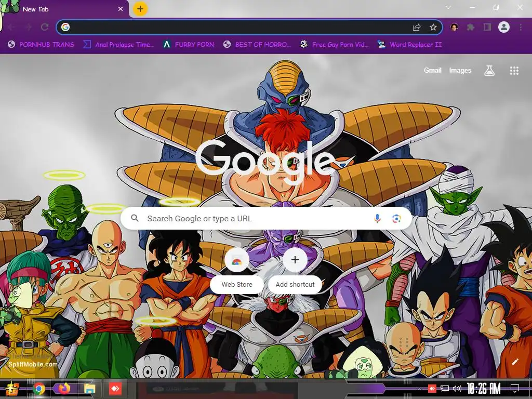Show hidden system tray icons

(420, 389)
